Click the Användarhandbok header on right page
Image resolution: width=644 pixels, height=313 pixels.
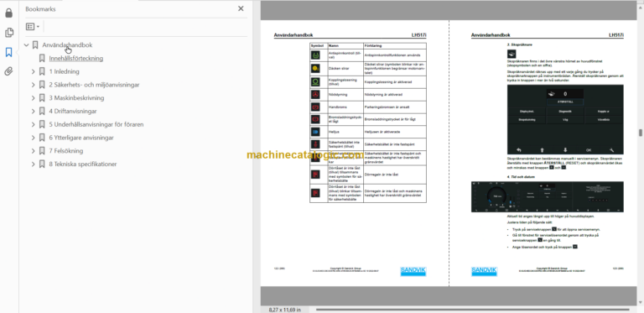(x=491, y=35)
